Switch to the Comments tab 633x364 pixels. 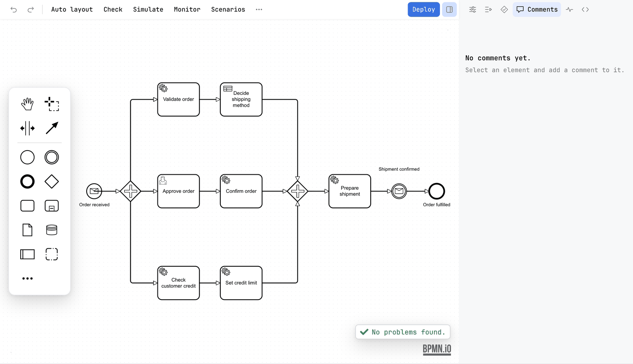pos(537,9)
